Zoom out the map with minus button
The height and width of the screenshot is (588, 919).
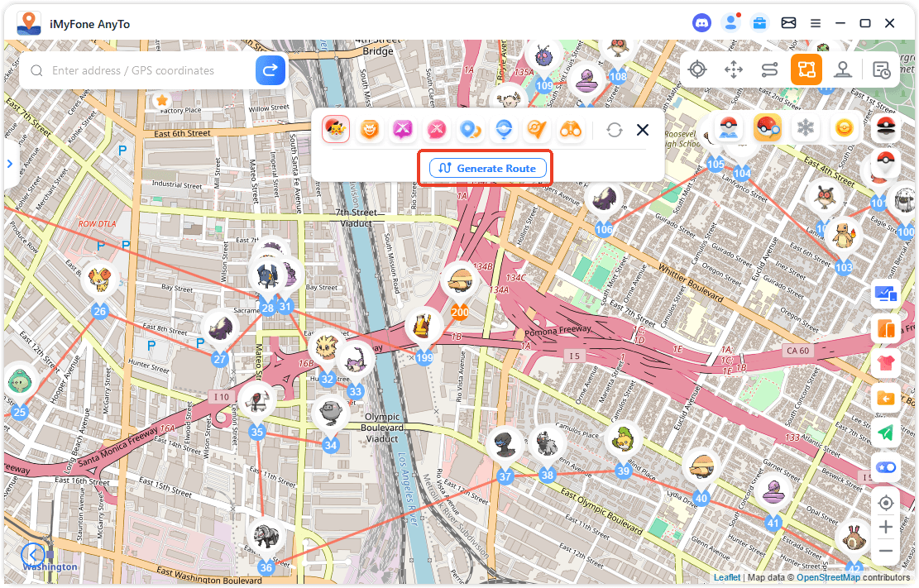pyautogui.click(x=886, y=551)
